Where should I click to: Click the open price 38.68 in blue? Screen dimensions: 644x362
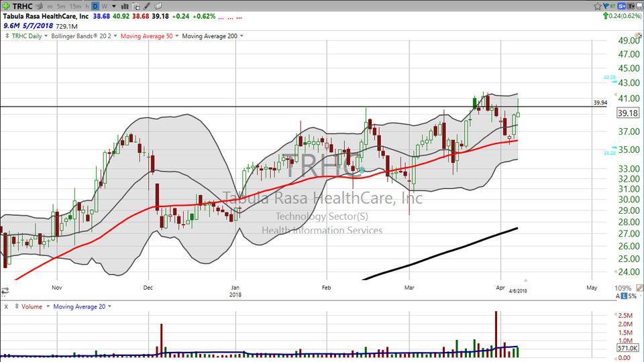101,16
